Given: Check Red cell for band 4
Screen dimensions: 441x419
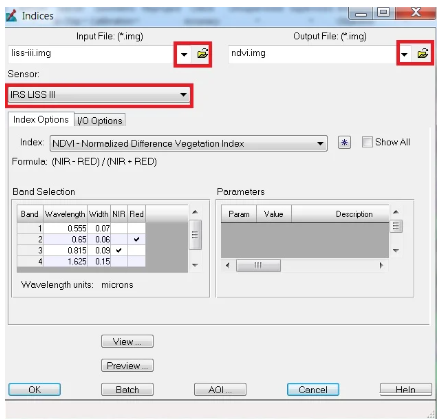Looking at the screenshot, I should coord(136,261).
